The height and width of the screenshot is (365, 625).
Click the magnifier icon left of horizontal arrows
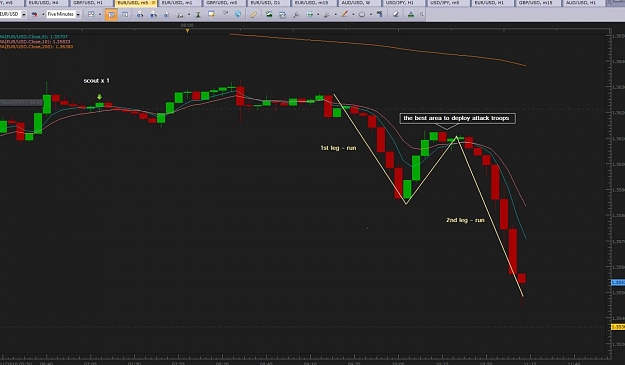pyautogui.click(x=296, y=14)
